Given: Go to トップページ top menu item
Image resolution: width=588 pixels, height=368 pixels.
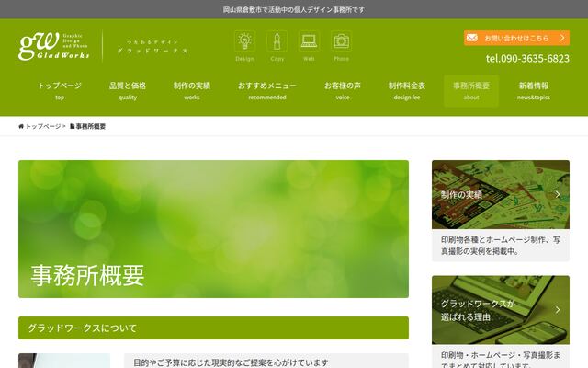Looking at the screenshot, I should click(60, 91).
